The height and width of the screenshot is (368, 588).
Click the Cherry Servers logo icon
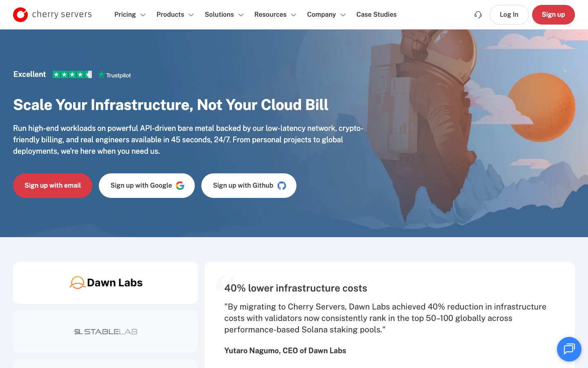click(x=20, y=15)
